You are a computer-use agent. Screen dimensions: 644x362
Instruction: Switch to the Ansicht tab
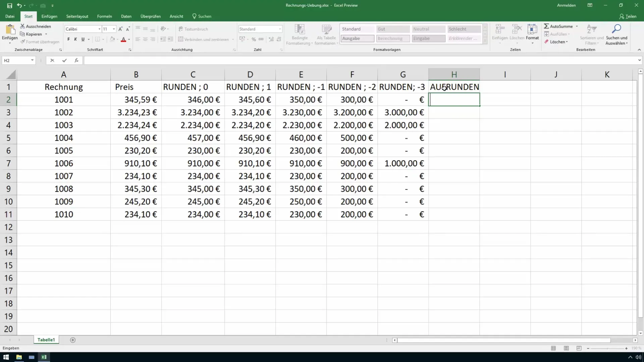coord(176,16)
